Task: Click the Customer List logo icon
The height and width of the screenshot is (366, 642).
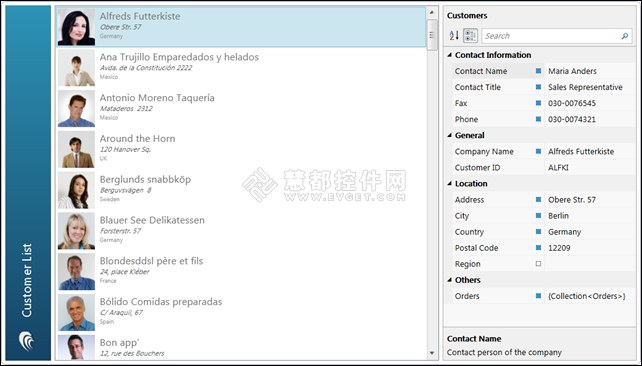Action: tap(27, 341)
